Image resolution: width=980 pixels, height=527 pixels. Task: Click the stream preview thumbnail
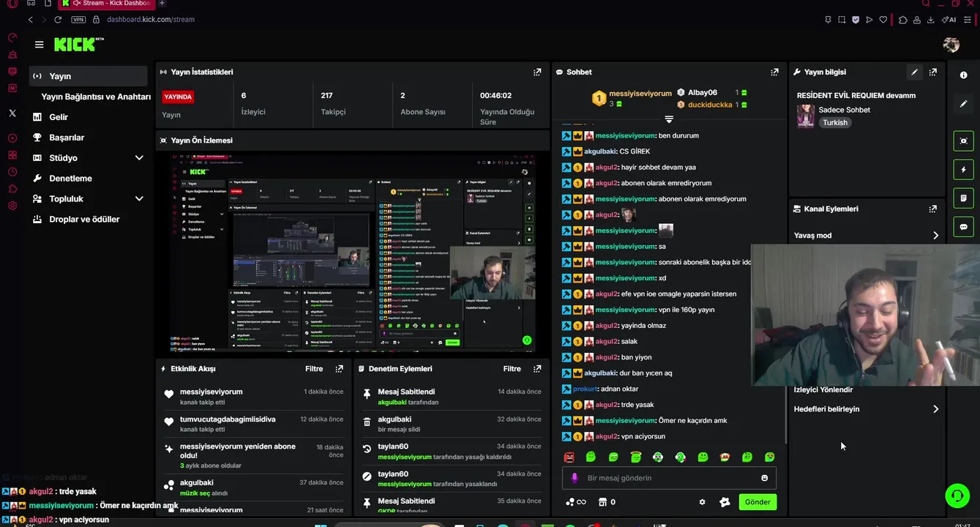point(353,253)
